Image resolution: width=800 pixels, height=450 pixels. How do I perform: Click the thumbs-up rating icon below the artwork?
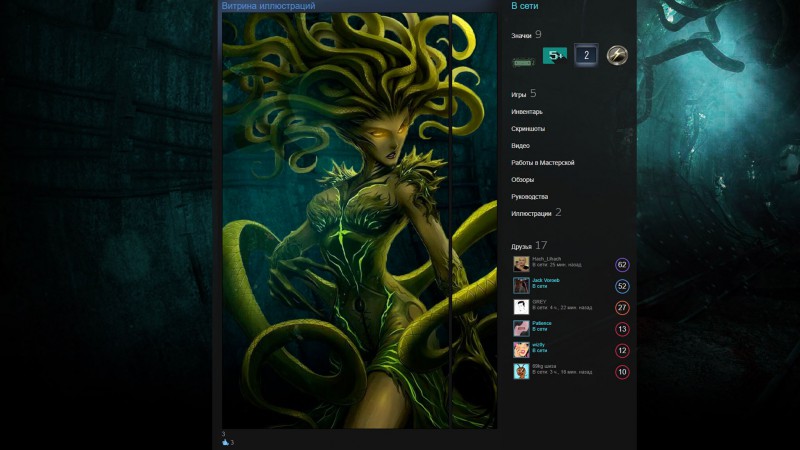[226, 442]
